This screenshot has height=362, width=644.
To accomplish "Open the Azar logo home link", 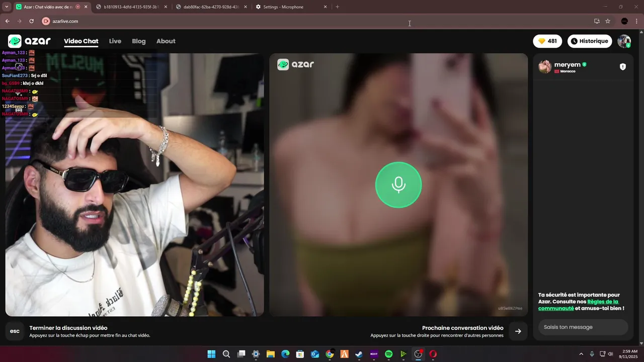I will (x=29, y=41).
